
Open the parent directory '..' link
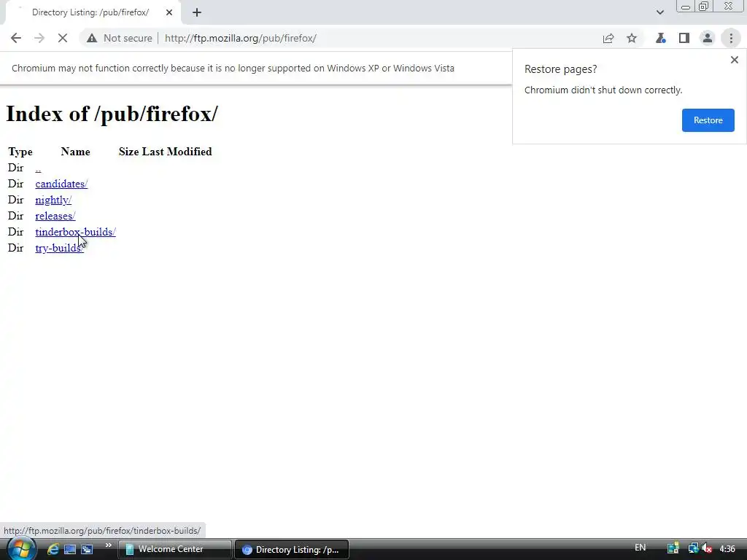coord(38,168)
